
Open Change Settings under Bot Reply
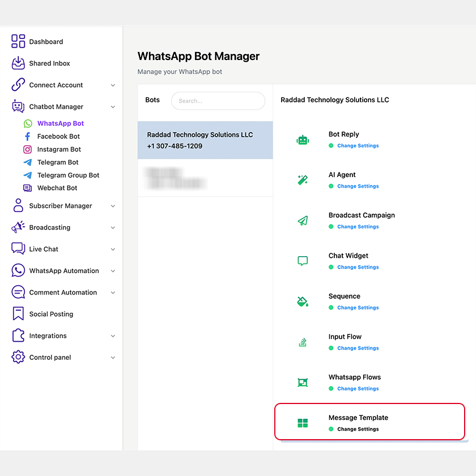[x=358, y=146]
